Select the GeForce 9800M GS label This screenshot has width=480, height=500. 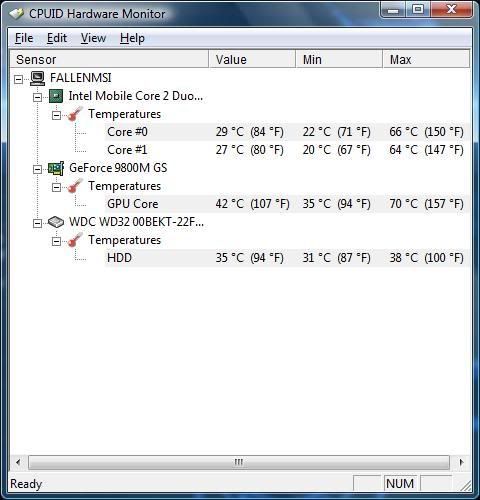(x=118, y=168)
